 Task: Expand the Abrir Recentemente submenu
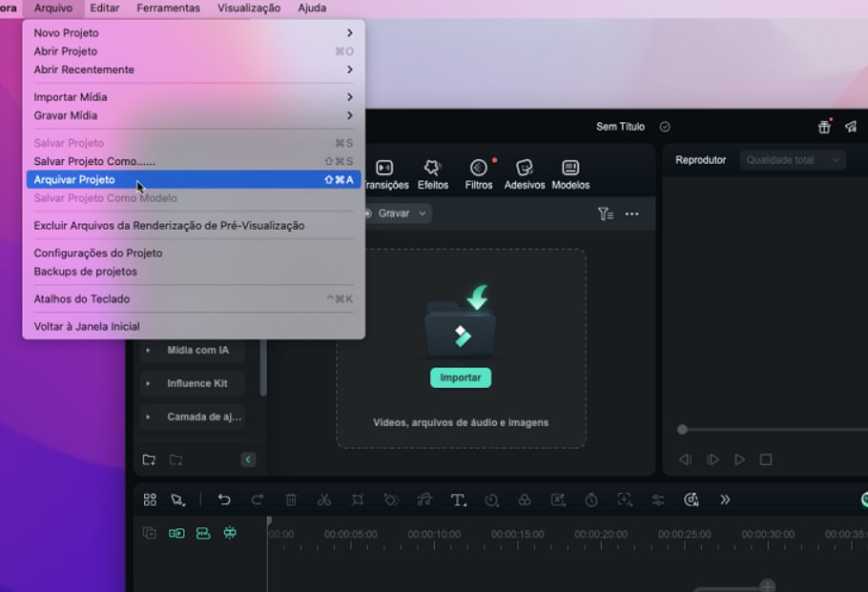click(194, 70)
